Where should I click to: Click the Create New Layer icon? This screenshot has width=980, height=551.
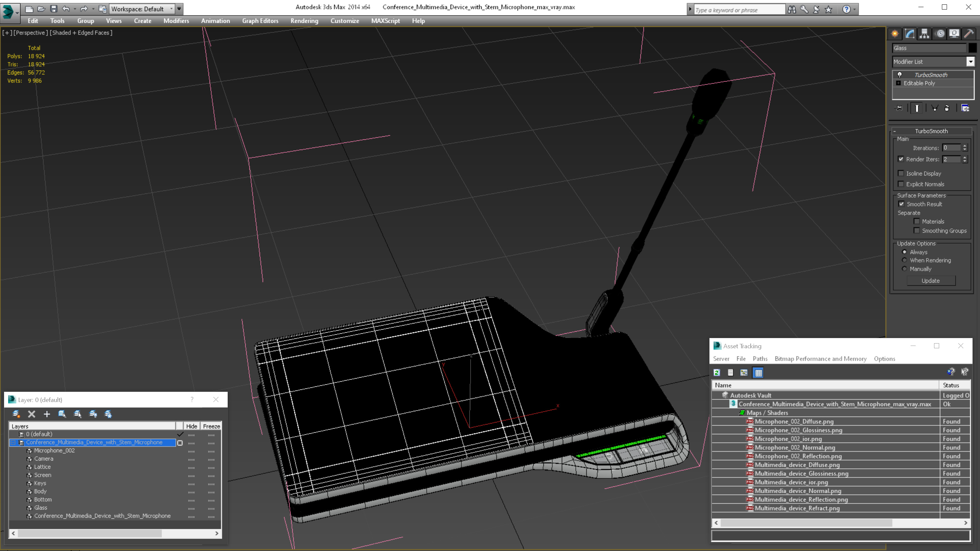point(16,414)
